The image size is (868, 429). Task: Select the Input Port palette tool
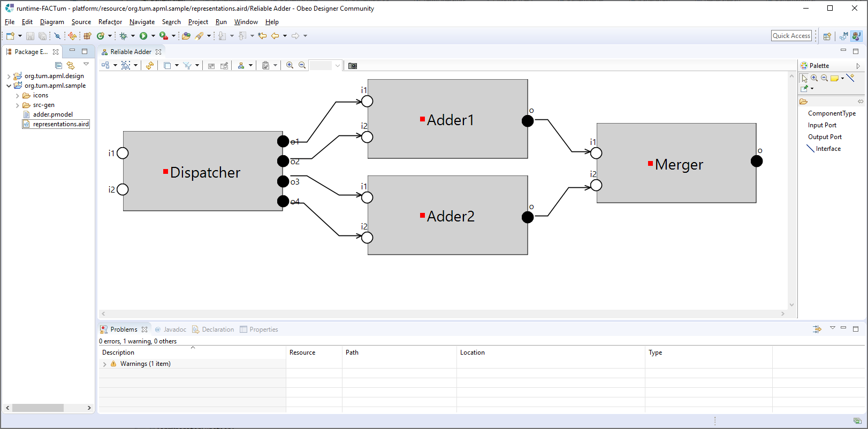(822, 125)
